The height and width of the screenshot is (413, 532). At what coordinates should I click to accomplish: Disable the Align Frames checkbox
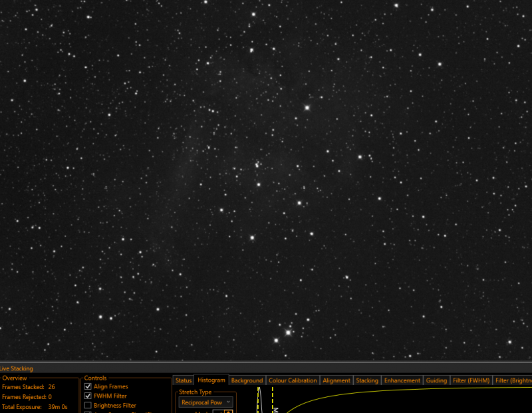coord(88,386)
